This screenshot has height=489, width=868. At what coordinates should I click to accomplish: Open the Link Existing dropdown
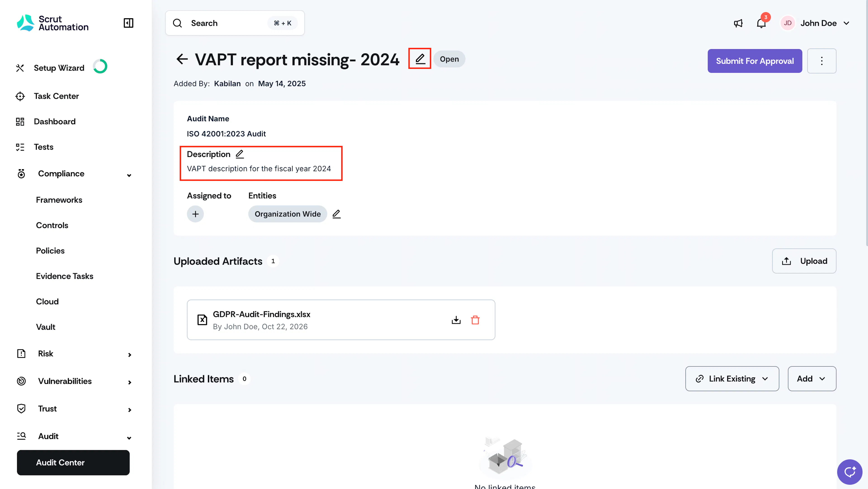732,379
